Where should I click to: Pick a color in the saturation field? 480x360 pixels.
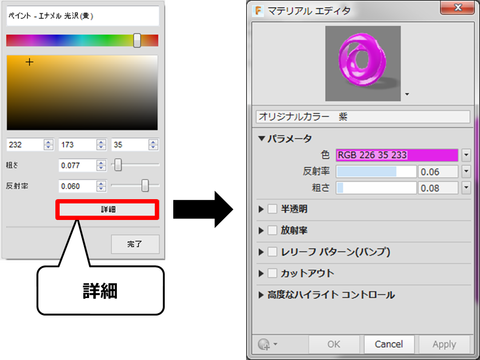click(82, 93)
